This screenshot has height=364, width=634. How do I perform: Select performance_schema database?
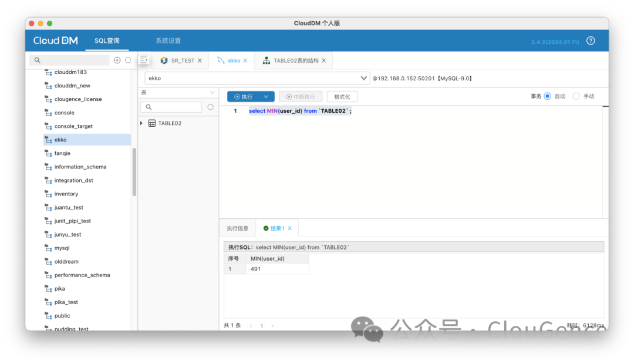point(82,275)
